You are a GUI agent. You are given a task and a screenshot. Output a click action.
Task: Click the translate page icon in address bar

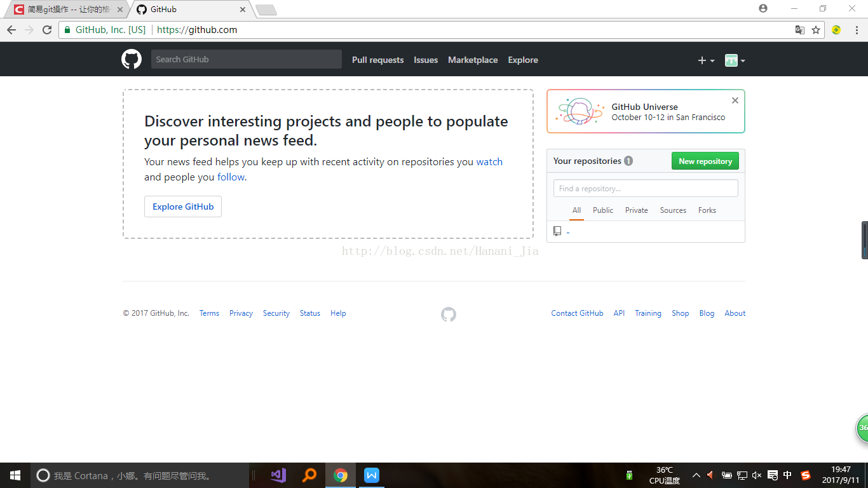[800, 30]
